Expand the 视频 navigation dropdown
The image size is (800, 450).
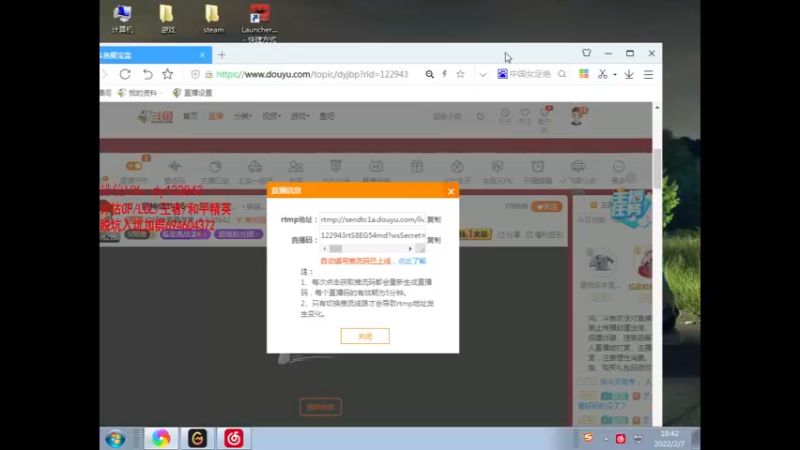[x=271, y=116]
